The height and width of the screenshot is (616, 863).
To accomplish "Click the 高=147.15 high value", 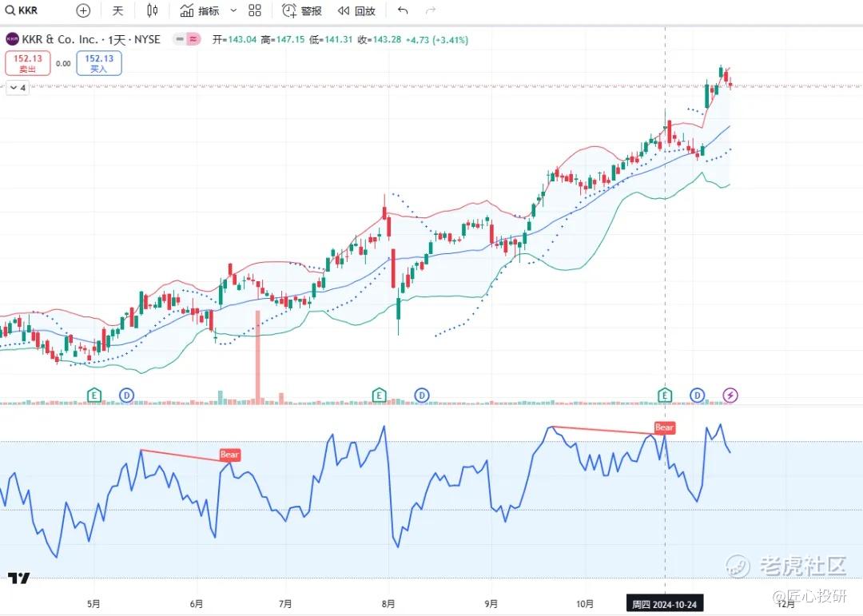I will (x=282, y=40).
